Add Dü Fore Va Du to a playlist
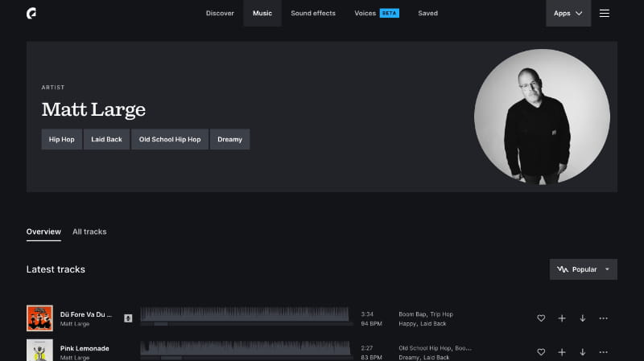The height and width of the screenshot is (361, 644). click(561, 318)
